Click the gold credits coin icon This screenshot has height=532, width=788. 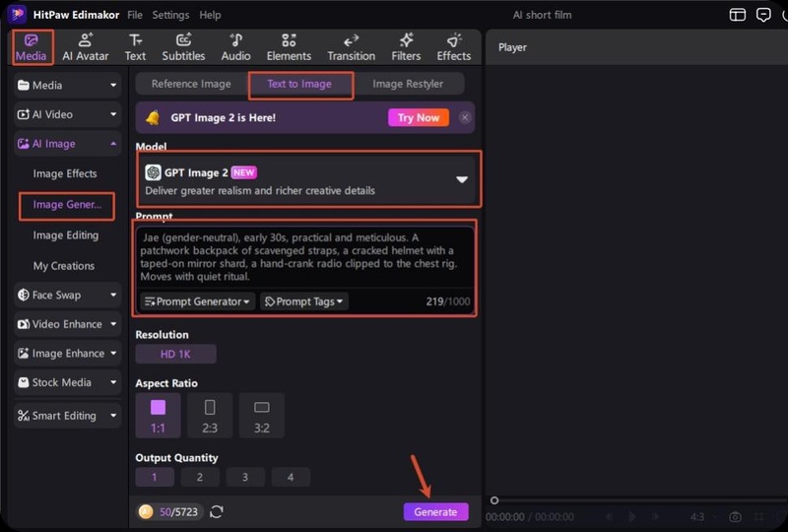tap(146, 512)
